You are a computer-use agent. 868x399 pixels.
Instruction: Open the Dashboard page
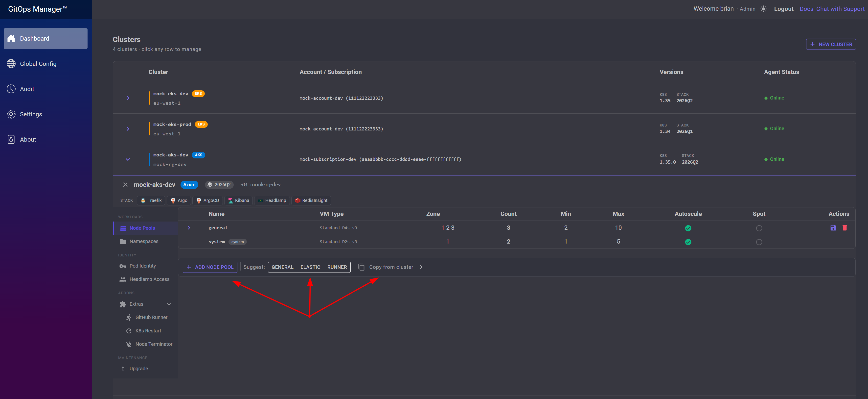tap(46, 38)
